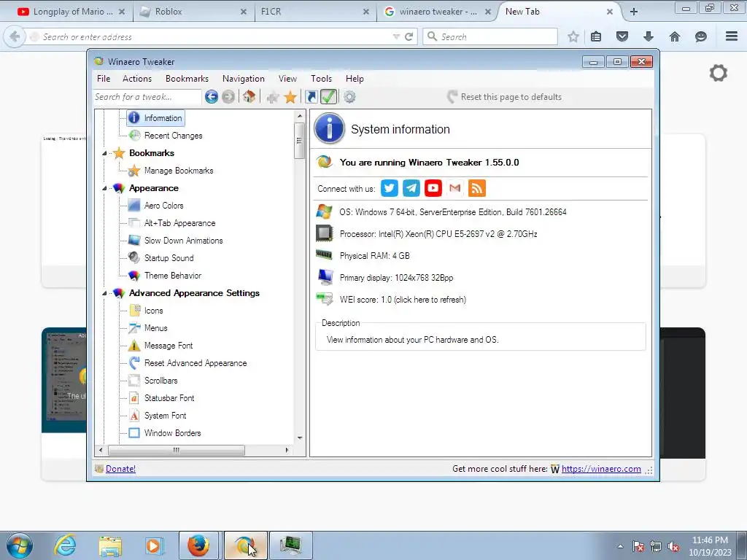The width and height of the screenshot is (747, 560).
Task: Open the RSS feed connect icon
Action: 477,188
